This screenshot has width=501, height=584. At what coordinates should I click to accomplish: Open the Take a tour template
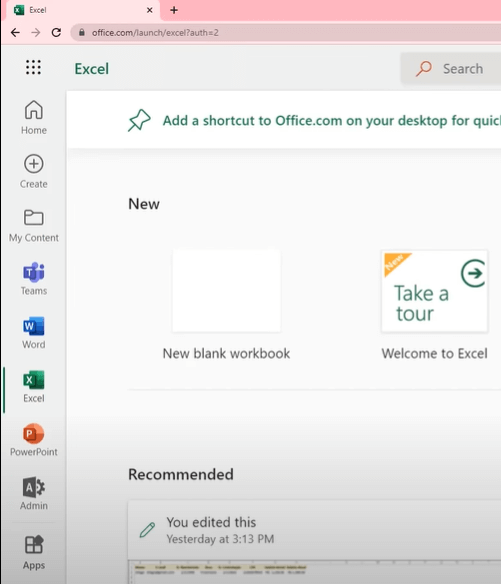pyautogui.click(x=434, y=291)
